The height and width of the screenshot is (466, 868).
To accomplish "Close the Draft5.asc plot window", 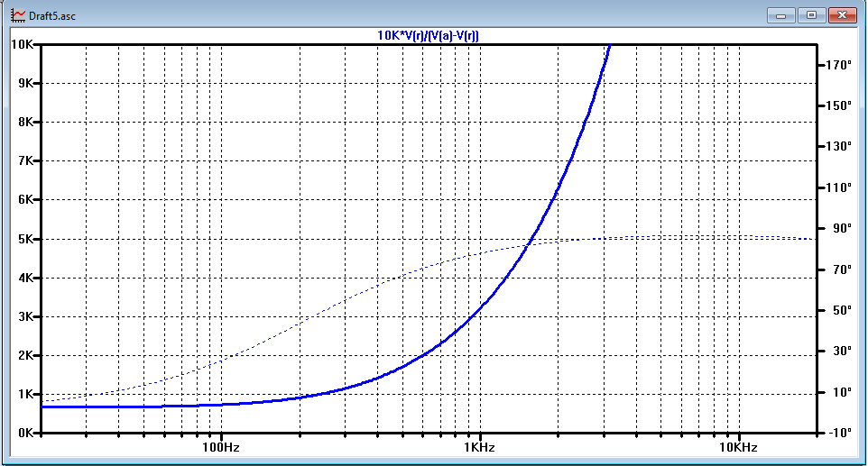I will (842, 15).
